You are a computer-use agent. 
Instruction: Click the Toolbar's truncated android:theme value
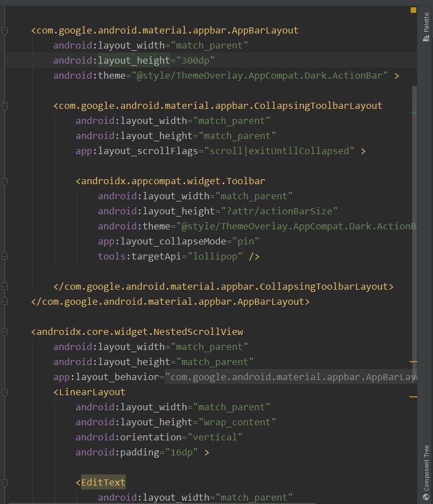pos(296,227)
